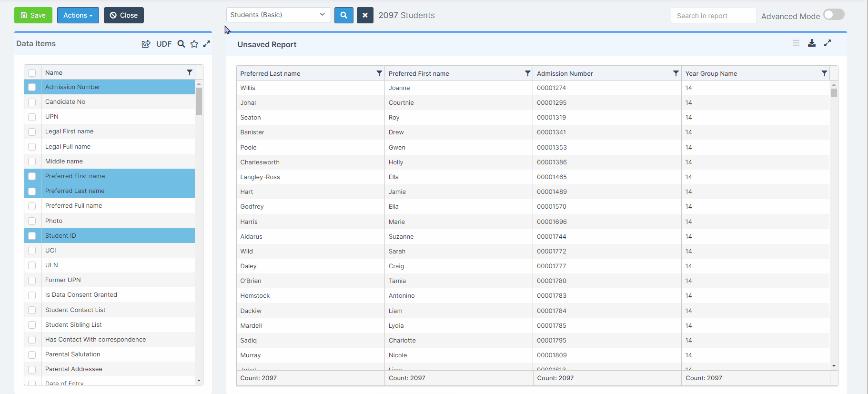Open the hamburger menu icon in report header
Viewport: 868px width, 394px height.
(796, 43)
